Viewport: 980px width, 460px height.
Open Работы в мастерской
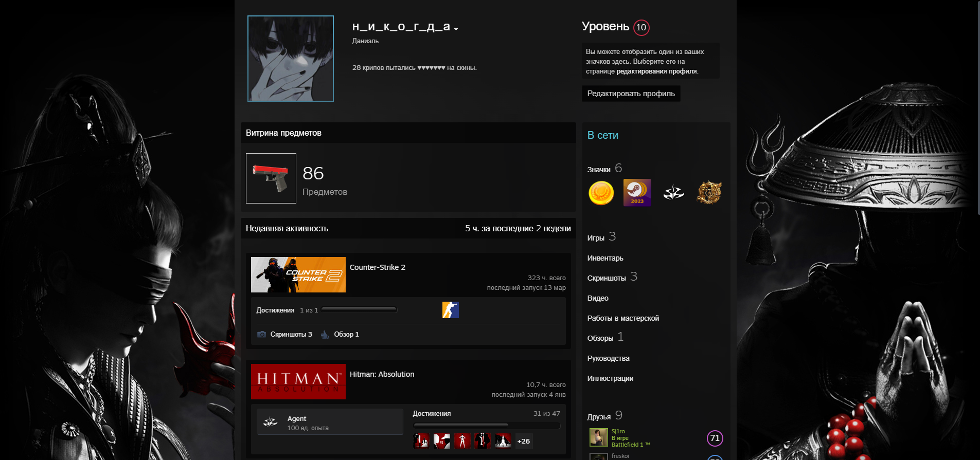(x=623, y=318)
